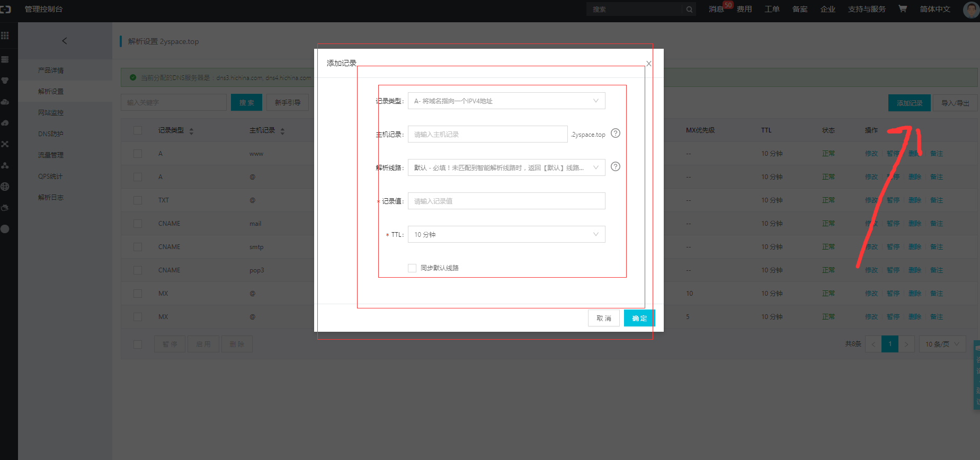Viewport: 980px width, 460px height.
Task: Open the products grid menu icon
Action: [x=5, y=36]
